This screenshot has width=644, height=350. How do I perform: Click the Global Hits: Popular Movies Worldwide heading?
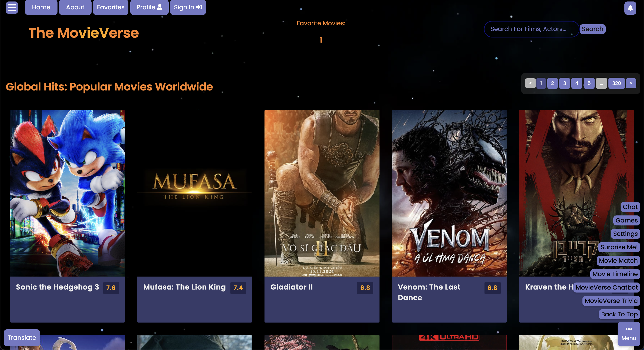109,87
